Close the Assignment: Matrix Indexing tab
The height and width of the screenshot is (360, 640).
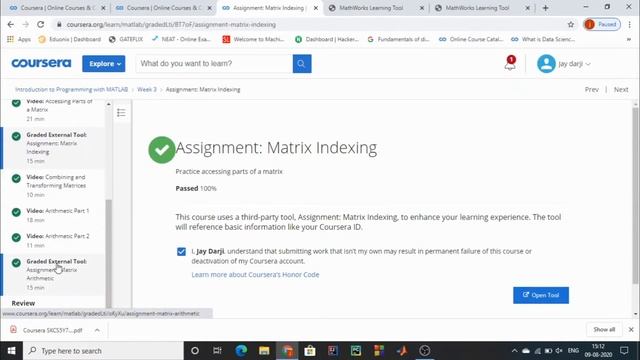tap(316, 8)
